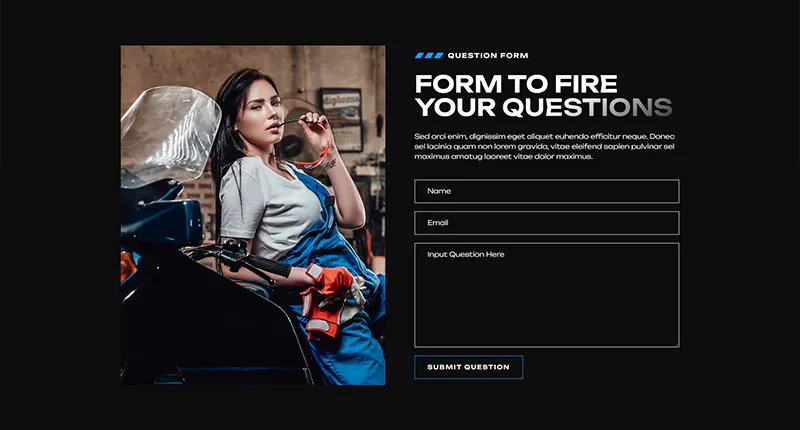Click the textarea resize handle at its corner
The image size is (800, 430).
pyautogui.click(x=676, y=344)
